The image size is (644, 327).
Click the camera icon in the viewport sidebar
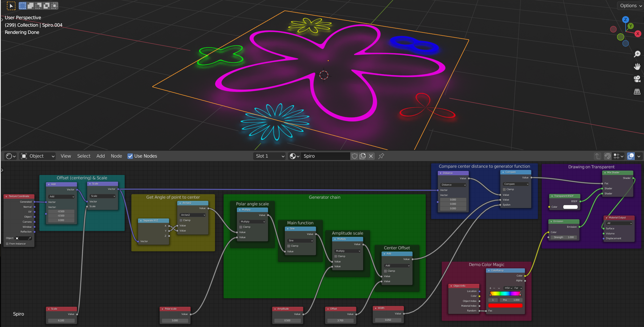click(x=637, y=78)
